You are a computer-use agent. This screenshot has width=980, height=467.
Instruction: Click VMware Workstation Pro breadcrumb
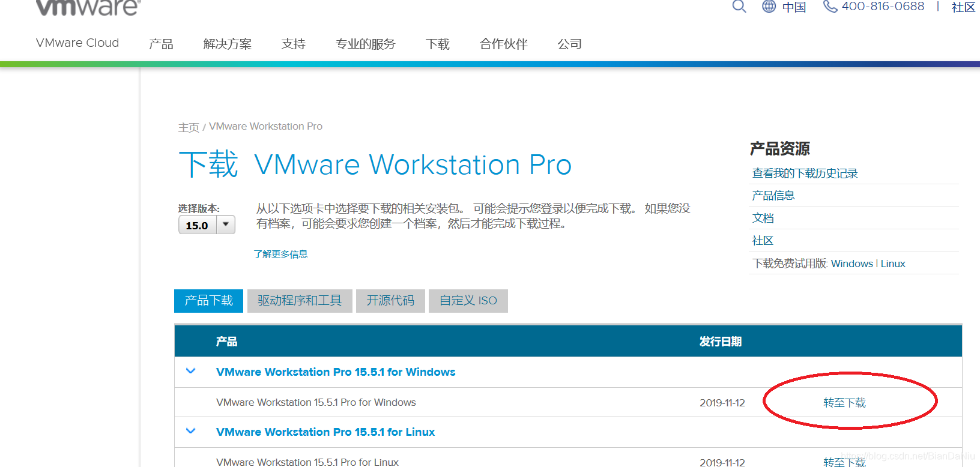coord(265,126)
